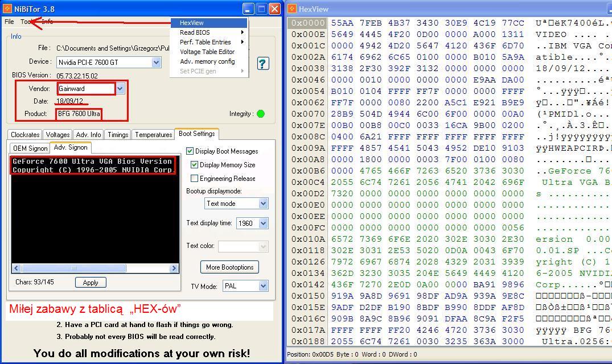Switch to Timings tab
Viewport: 612px width, 364px height.
tap(118, 134)
